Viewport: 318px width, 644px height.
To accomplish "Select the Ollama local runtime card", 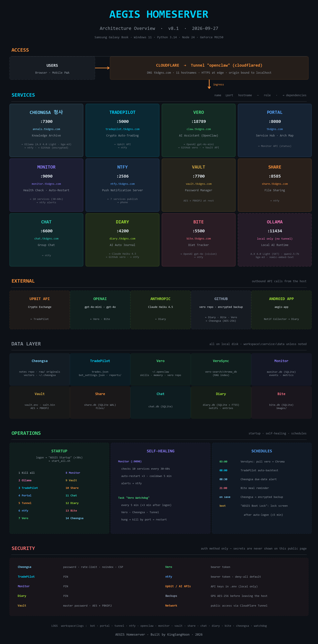I will point(275,240).
